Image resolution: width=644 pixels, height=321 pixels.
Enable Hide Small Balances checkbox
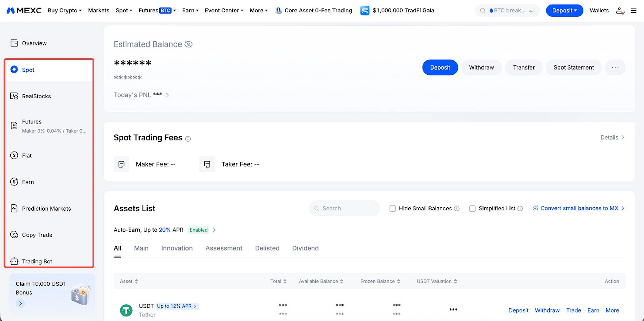click(392, 208)
